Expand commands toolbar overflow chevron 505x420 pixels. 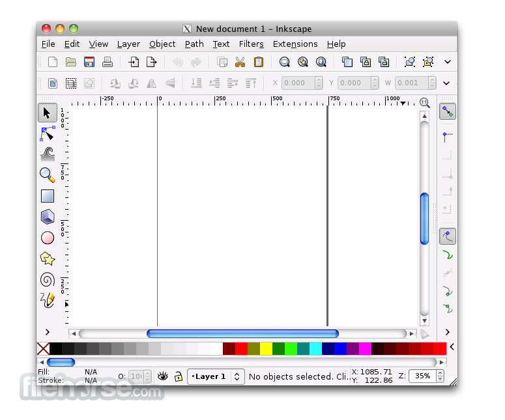point(448,62)
